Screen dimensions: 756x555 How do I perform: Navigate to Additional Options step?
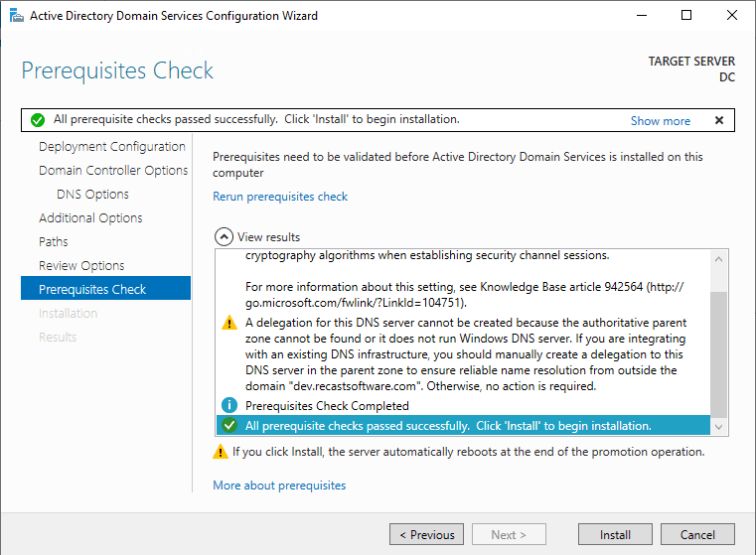[90, 218]
